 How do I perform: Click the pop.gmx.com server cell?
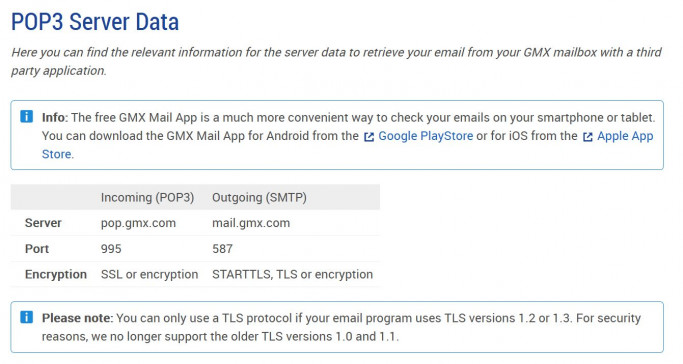(138, 223)
